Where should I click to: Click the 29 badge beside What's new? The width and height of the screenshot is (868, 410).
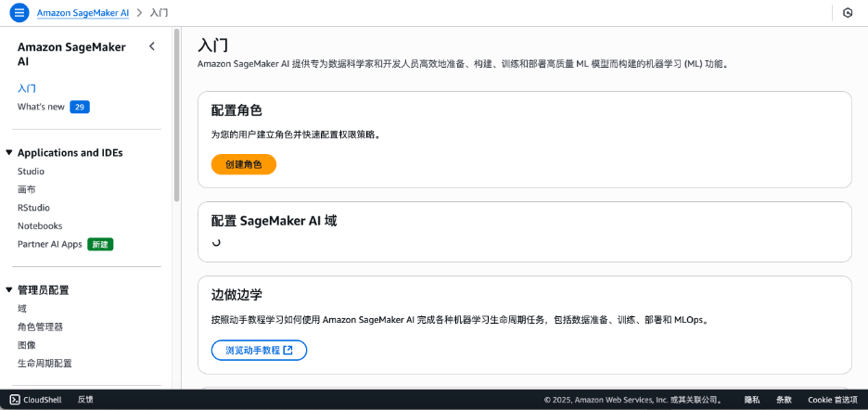pos(80,107)
